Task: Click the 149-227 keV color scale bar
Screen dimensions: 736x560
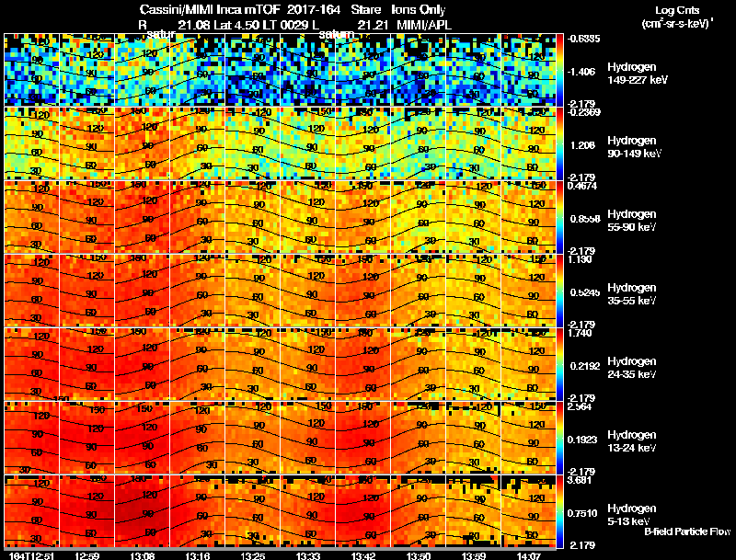Action: pos(559,70)
